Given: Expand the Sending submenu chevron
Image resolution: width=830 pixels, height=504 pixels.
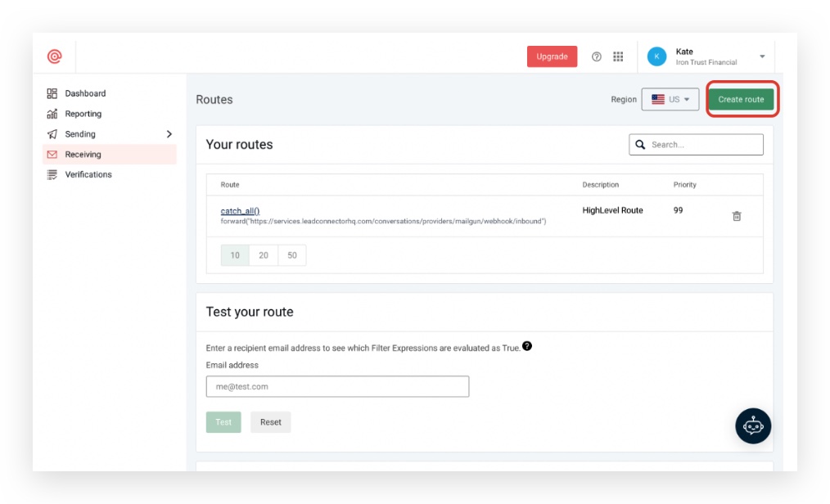Looking at the screenshot, I should tap(169, 134).
